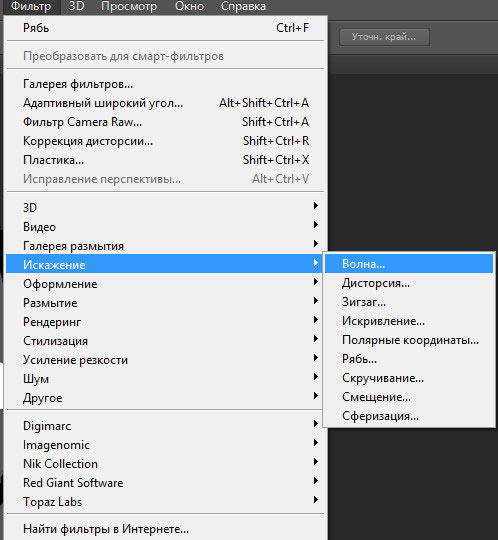Expand the Размытие submenu
Viewport: 498px width, 540px height.
tap(165, 303)
